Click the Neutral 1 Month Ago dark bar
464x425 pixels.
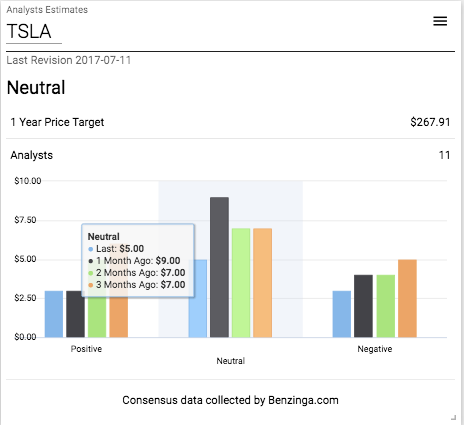click(x=219, y=267)
